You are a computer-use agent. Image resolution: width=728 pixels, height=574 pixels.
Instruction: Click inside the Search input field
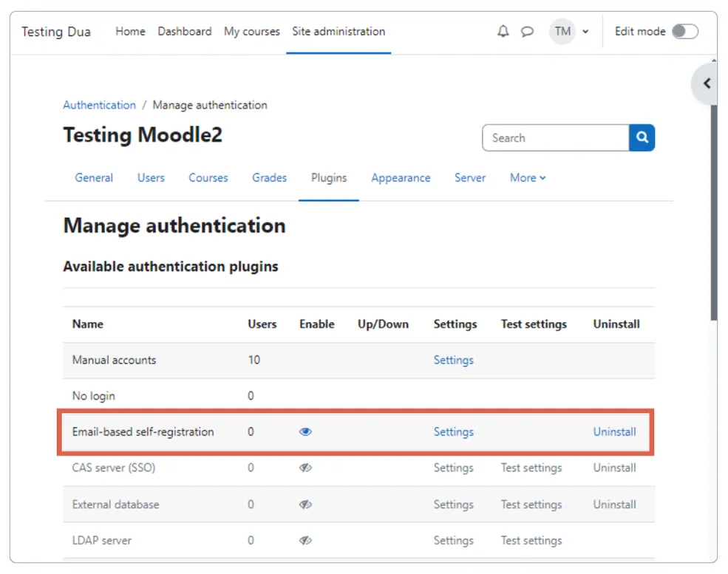tap(554, 137)
